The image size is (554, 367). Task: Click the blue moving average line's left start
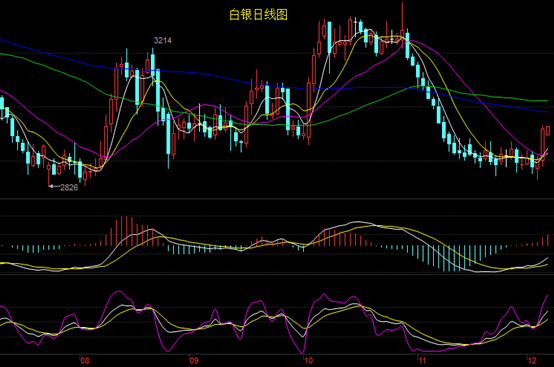pos(2,40)
